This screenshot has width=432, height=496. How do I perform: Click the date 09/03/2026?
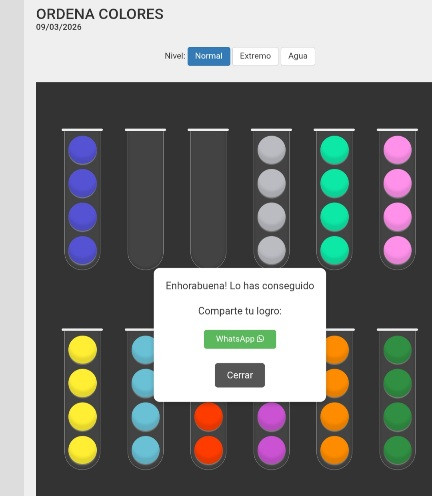[59, 27]
